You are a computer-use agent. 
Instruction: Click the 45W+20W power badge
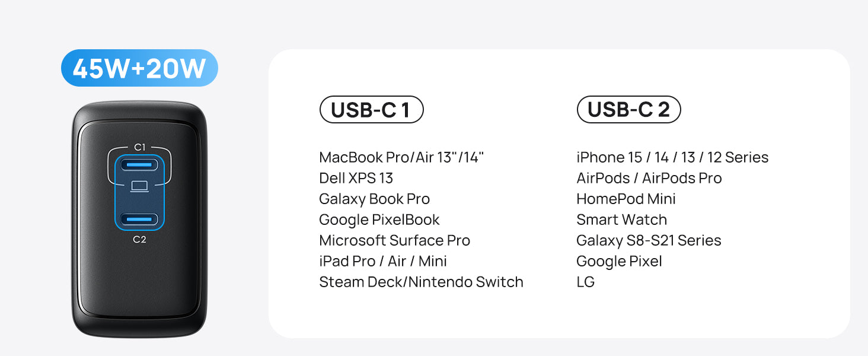pyautogui.click(x=139, y=68)
